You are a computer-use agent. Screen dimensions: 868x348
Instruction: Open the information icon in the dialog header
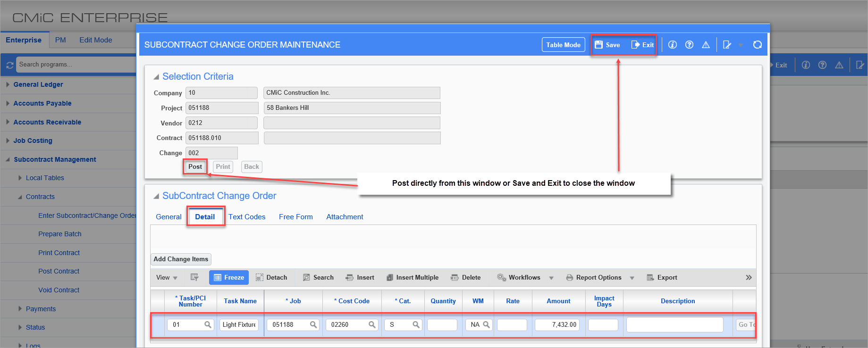(x=673, y=45)
